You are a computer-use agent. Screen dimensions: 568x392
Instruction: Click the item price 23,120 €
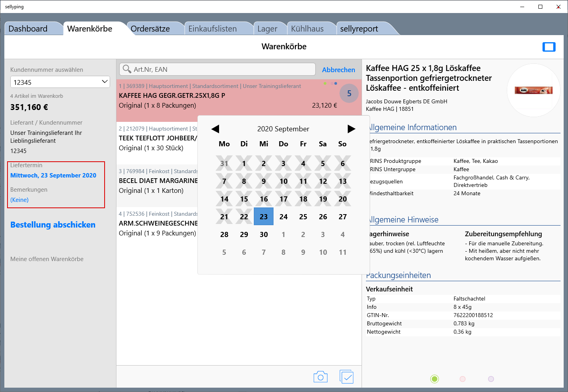coord(324,105)
